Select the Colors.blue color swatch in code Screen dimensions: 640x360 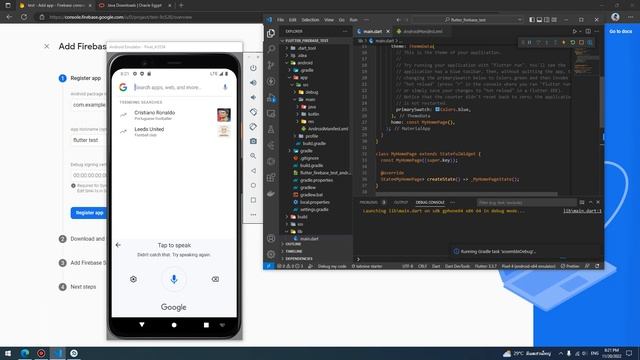437,109
